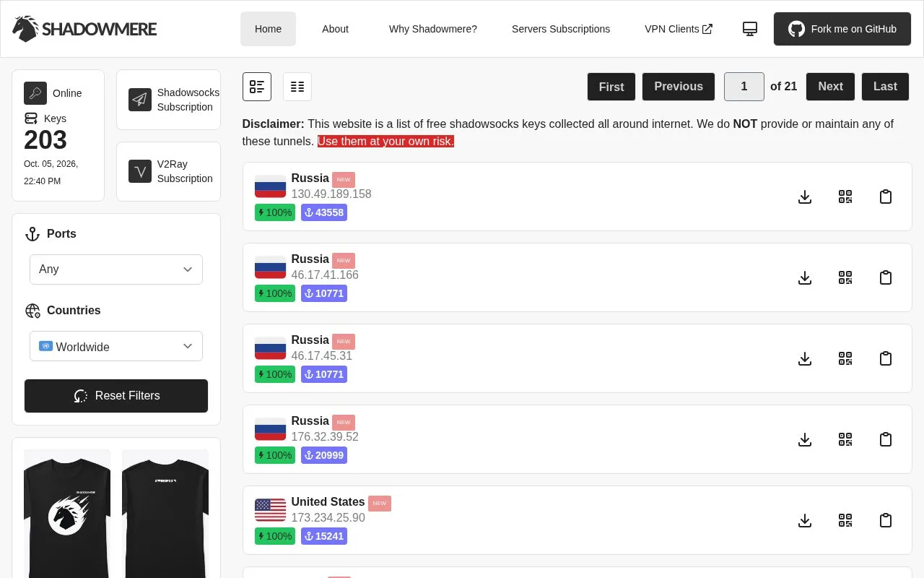Copy United States 173.234.25.90 key to clipboard
Viewport: 924px width, 578px height.
tap(886, 520)
